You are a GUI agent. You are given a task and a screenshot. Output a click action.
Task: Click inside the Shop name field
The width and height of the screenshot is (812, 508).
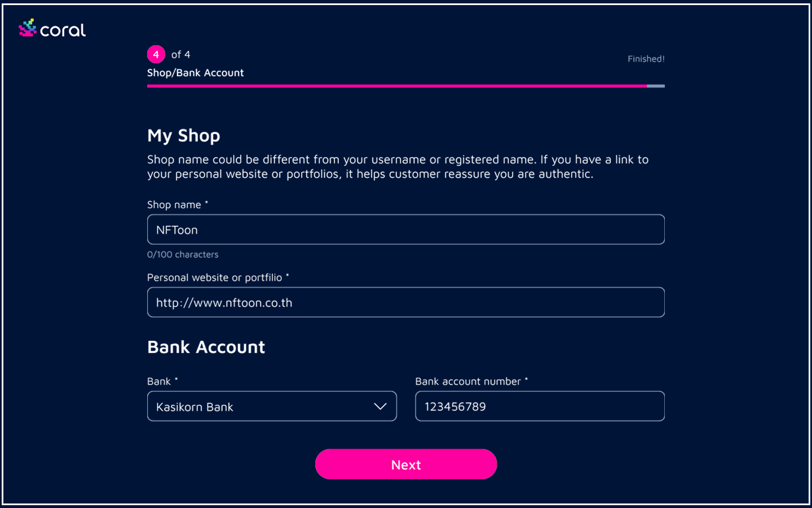[405, 229]
